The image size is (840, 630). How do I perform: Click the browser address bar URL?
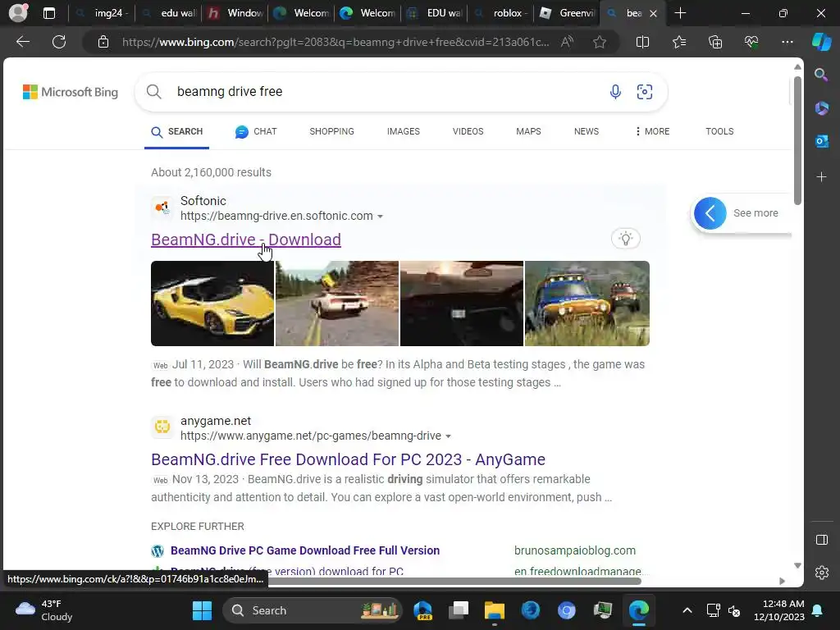click(x=336, y=42)
